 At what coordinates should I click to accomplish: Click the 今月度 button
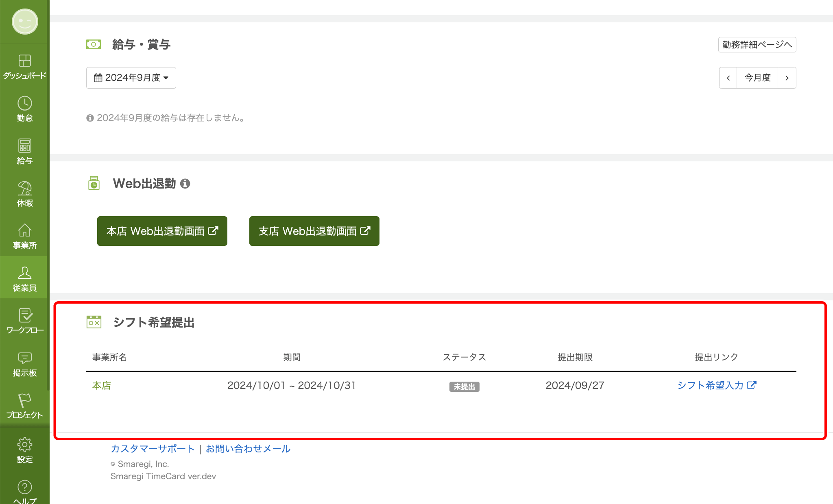point(757,78)
